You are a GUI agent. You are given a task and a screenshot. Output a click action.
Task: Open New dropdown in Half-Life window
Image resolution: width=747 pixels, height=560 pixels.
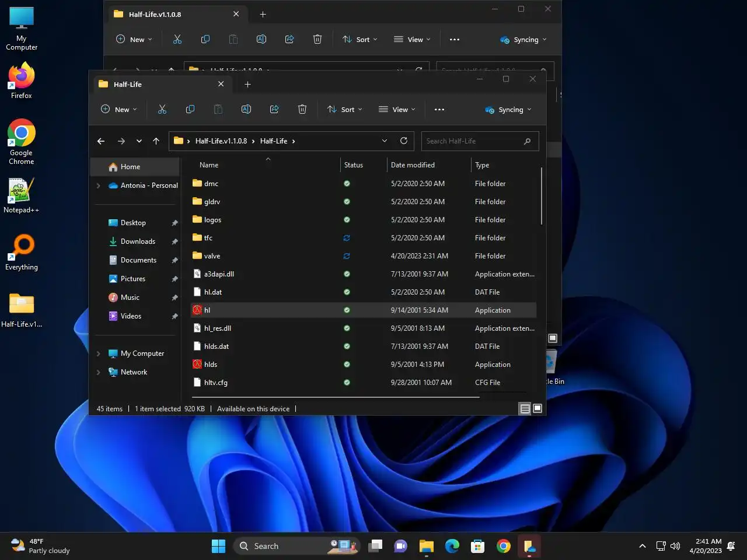pyautogui.click(x=119, y=109)
